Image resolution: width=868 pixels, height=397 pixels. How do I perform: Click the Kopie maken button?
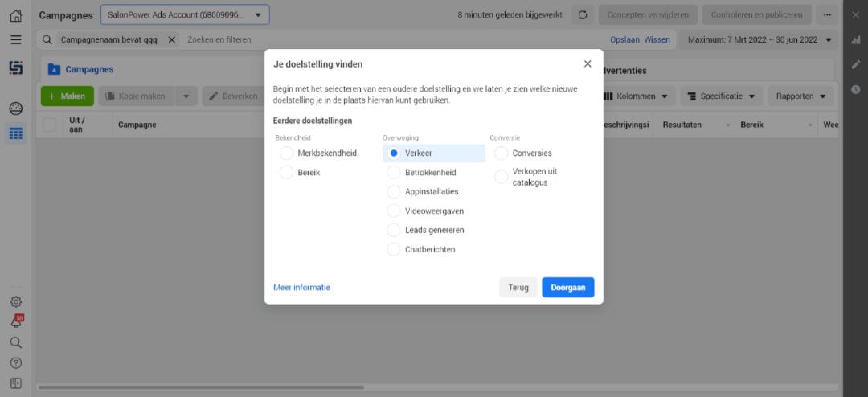[136, 96]
